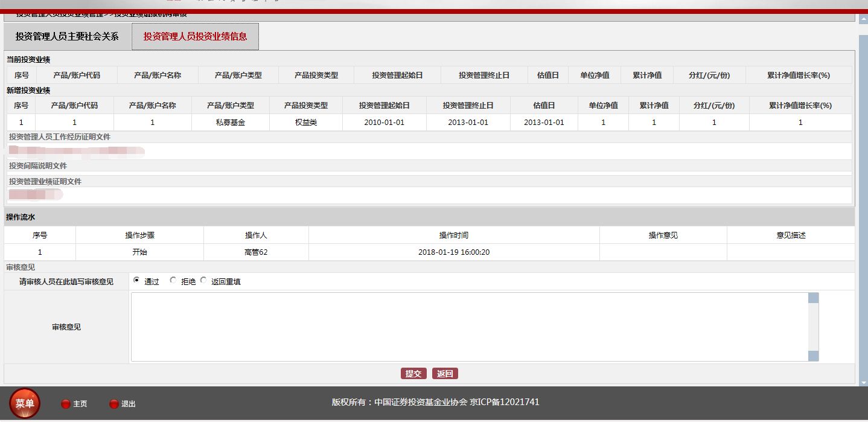Viewport: 868px width, 422px height.
Task: Click the 2018-01-19 16:00:20 timestamp
Action: 454,252
